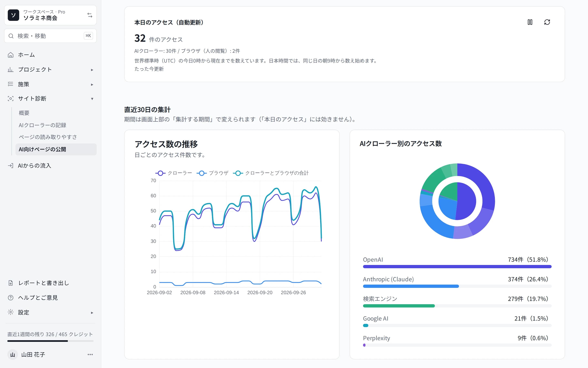This screenshot has width=588, height=368.
Task: Open the three-dot menu beside 山田 花子
Action: click(90, 354)
